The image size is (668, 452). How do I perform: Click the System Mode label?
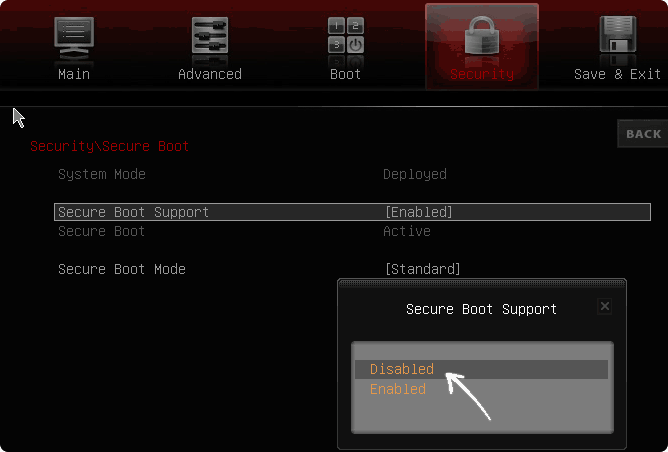point(102,174)
